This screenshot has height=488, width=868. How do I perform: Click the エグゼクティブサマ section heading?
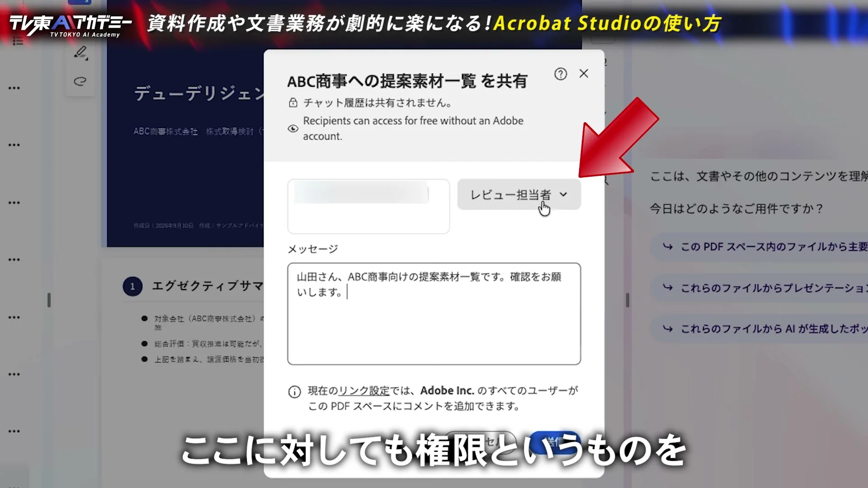(x=208, y=286)
